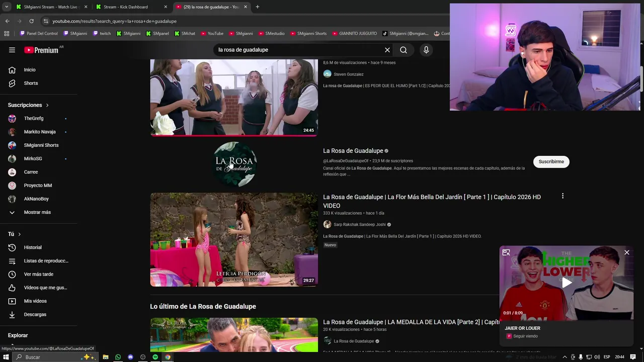The width and height of the screenshot is (644, 362).
Task: Open Panel Del Control bookmark
Action: pos(39,34)
